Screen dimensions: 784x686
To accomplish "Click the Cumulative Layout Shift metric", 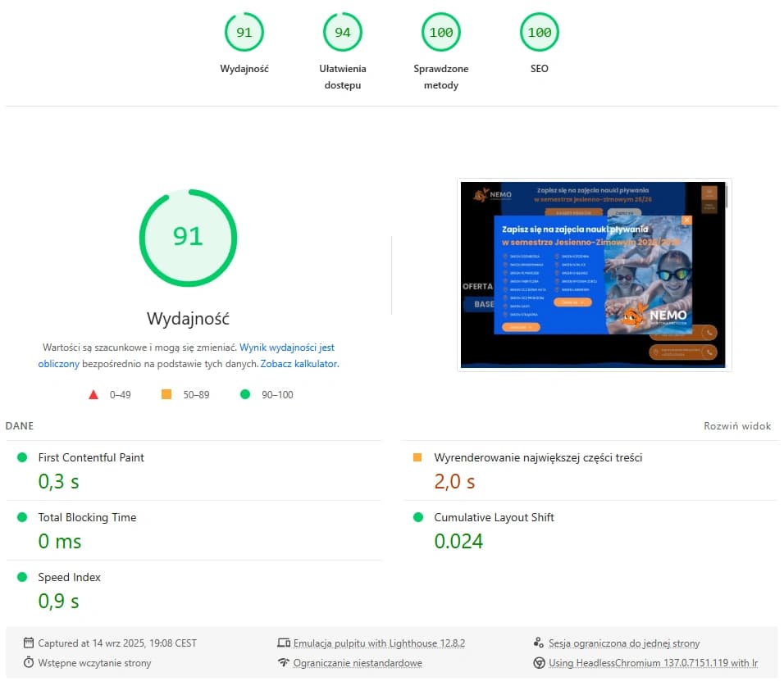I will coord(494,517).
